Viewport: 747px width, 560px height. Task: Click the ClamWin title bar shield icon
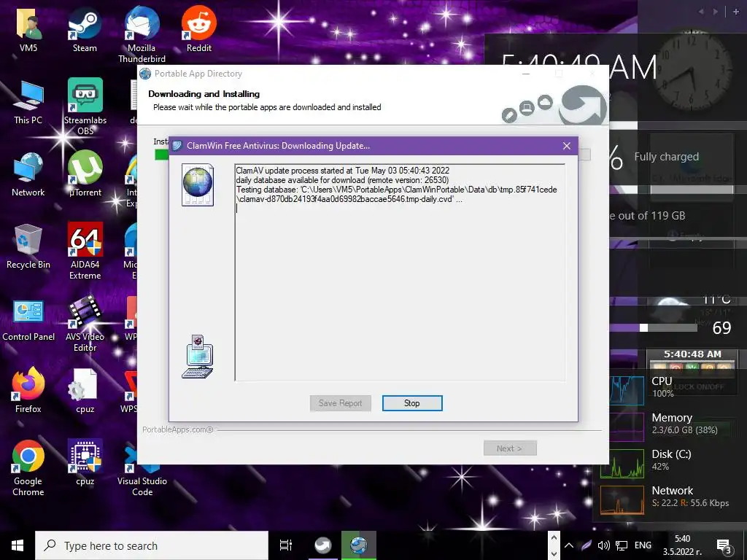click(177, 146)
